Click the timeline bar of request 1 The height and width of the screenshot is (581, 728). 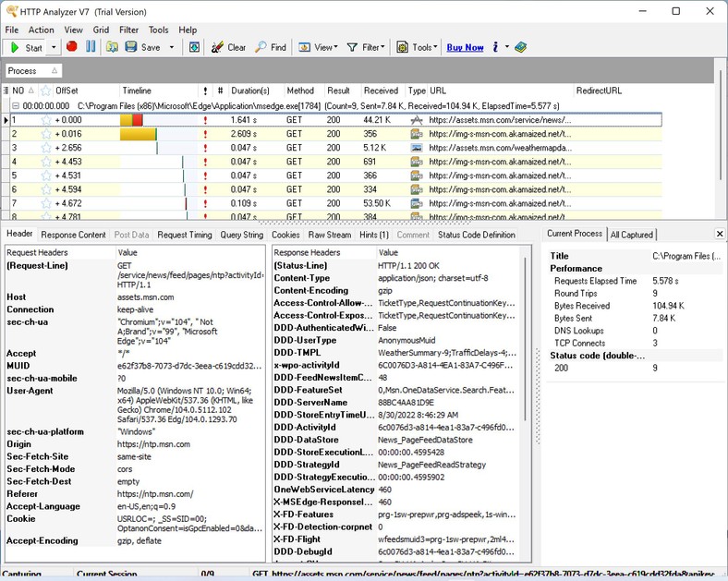(132, 120)
